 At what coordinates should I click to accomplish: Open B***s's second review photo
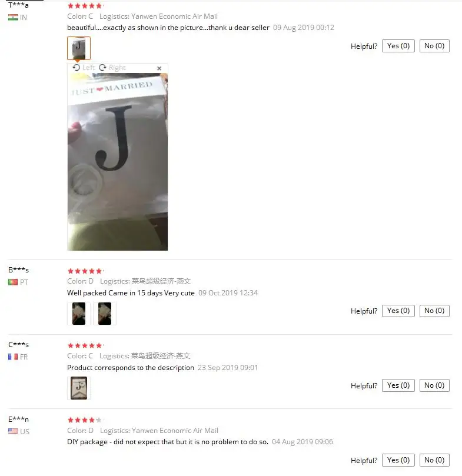pos(105,314)
